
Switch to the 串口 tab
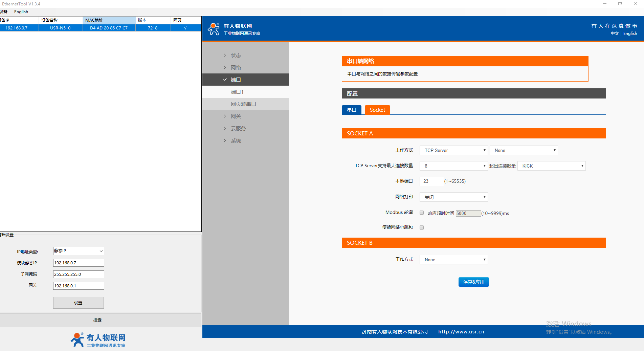[352, 110]
